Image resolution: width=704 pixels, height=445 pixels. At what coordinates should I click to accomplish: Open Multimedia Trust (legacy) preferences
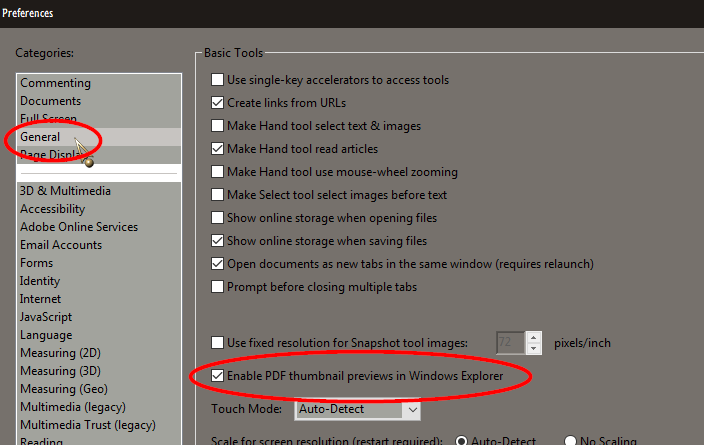(99, 425)
